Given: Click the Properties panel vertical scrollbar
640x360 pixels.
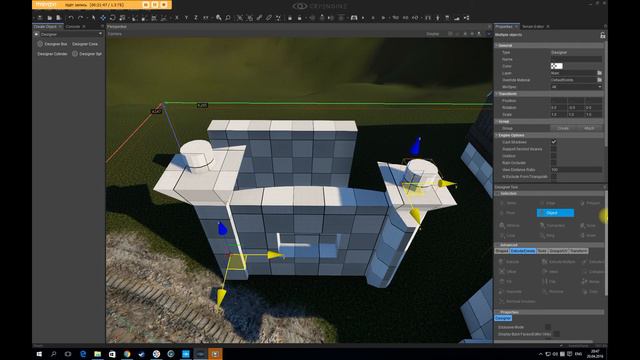Looking at the screenshot, I should click(606, 94).
